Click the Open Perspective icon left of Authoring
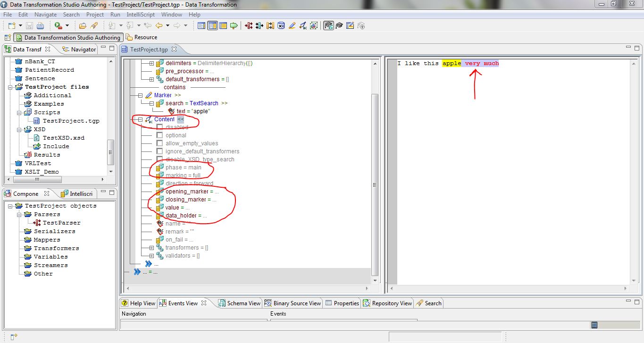This screenshot has width=644, height=343. coord(8,37)
